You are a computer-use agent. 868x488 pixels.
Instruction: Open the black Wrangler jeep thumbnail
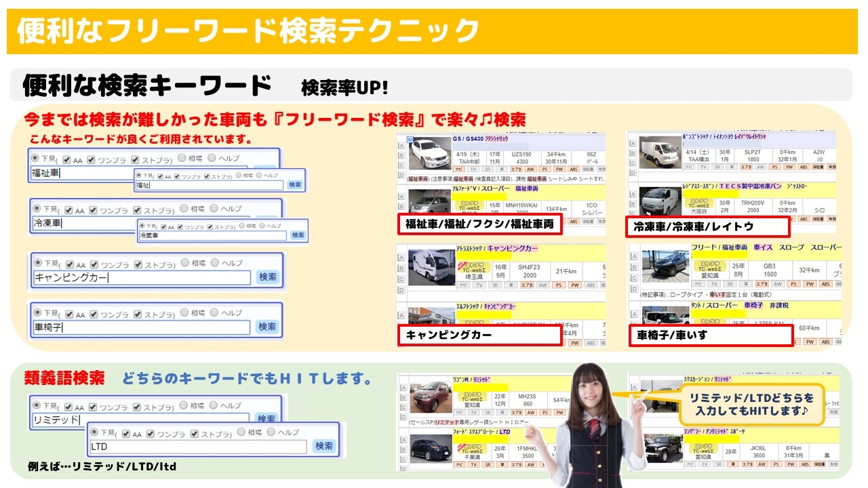[x=663, y=447]
